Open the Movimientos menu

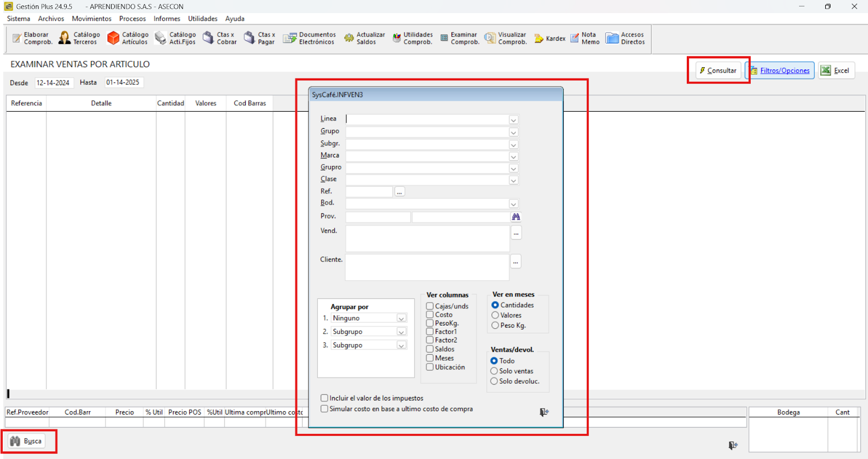[x=92, y=18]
